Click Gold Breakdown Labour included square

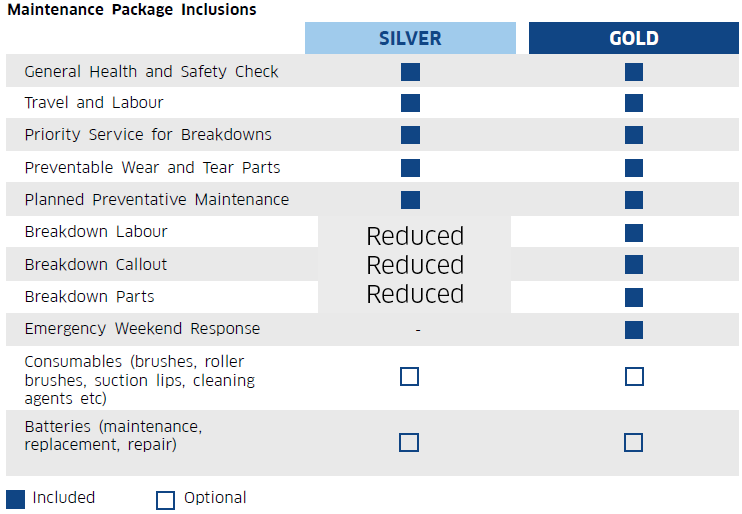pyautogui.click(x=634, y=233)
